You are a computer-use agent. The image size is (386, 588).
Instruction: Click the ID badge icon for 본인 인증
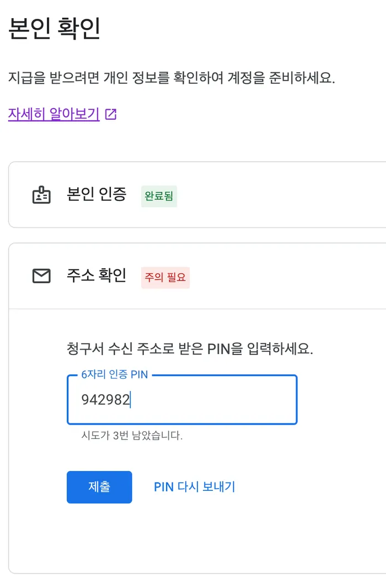point(41,195)
